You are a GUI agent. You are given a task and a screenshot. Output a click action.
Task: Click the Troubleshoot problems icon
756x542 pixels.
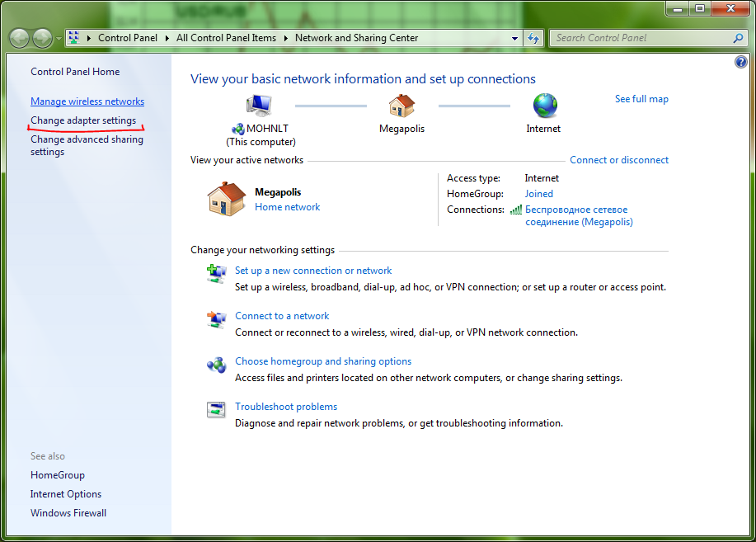click(x=216, y=410)
